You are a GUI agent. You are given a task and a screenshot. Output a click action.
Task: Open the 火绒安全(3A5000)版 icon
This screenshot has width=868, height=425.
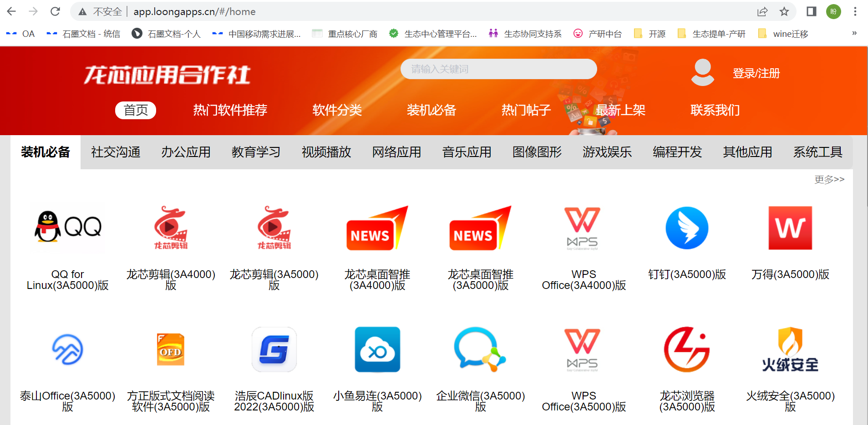(790, 349)
